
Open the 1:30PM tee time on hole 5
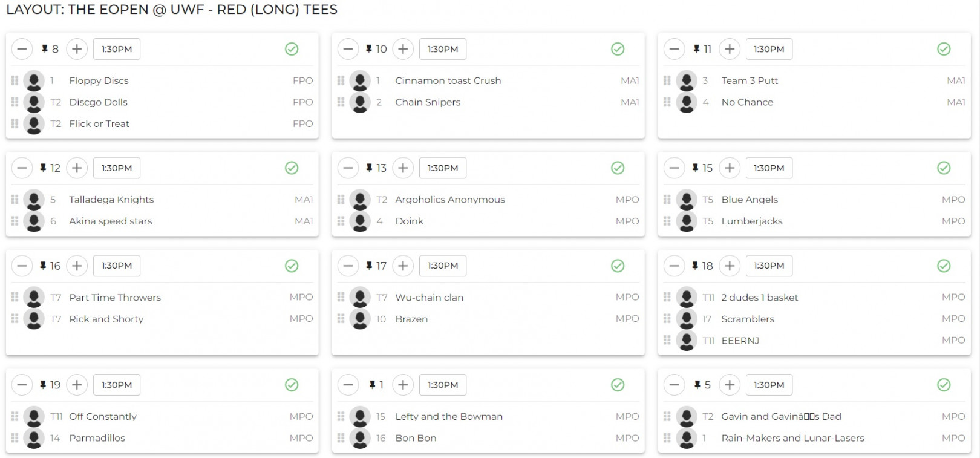tap(769, 385)
